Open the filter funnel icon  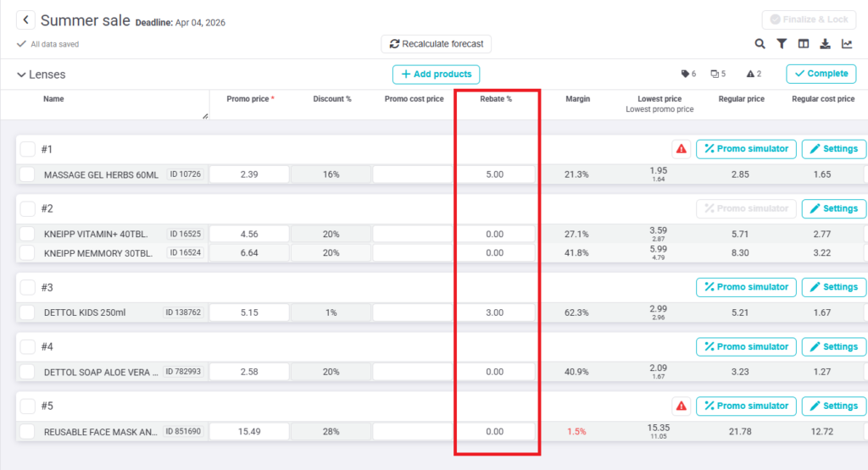pos(782,44)
